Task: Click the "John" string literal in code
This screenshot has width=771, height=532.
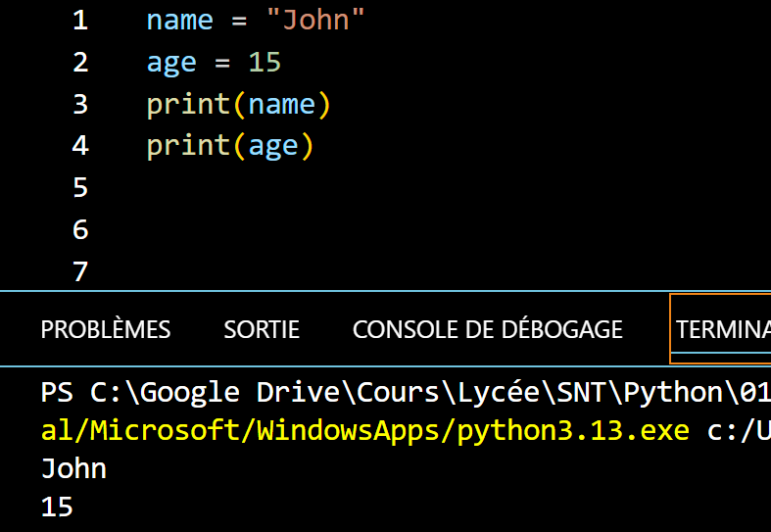Action: (314, 21)
